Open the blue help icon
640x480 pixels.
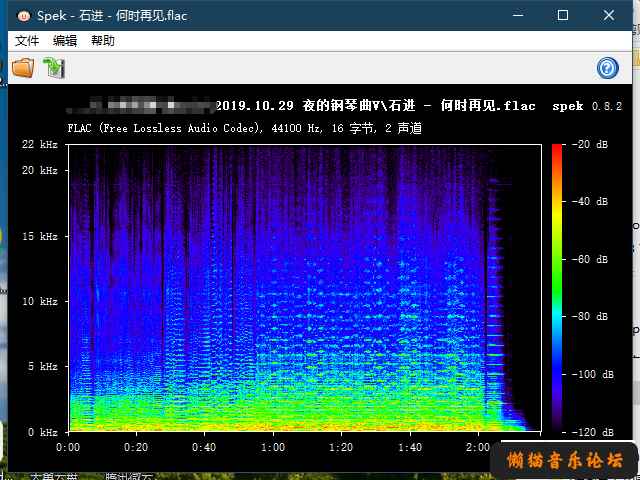click(x=607, y=68)
